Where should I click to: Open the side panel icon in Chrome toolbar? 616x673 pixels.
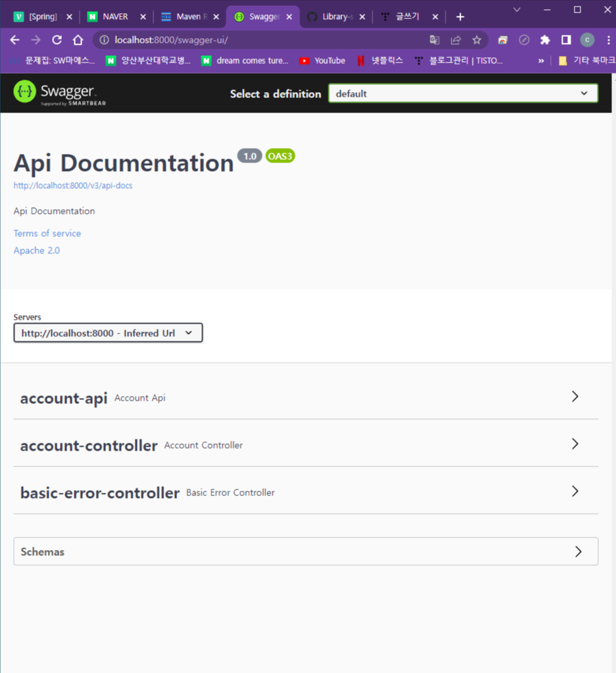point(565,39)
